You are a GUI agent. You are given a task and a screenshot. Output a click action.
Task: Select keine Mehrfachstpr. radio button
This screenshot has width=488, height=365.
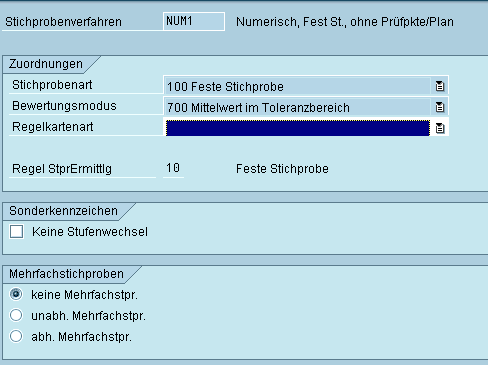pos(16,294)
